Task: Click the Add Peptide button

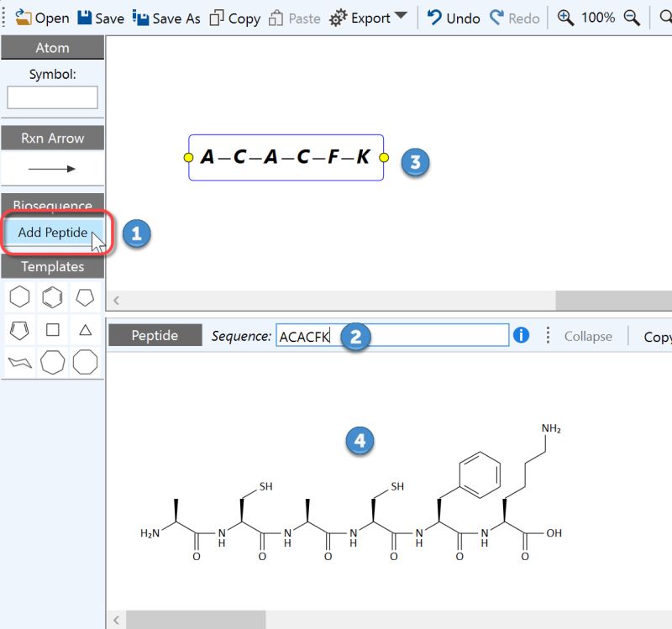Action: click(x=53, y=232)
